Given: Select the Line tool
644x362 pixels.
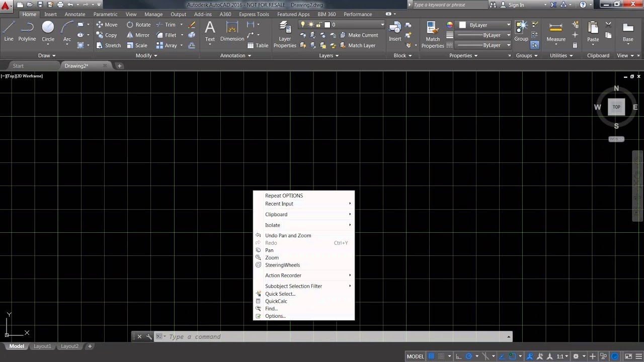Looking at the screenshot, I should (x=9, y=31).
